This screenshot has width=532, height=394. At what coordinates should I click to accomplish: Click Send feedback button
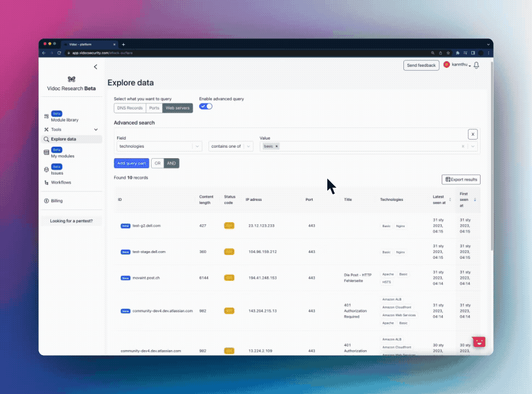pos(421,65)
